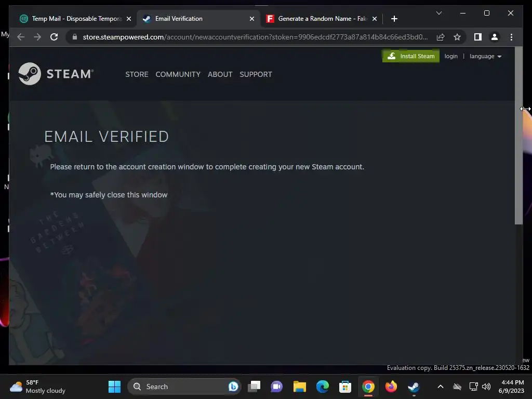Viewport: 532px width, 399px height.
Task: Close the Generate a Random Name tab
Action: tap(375, 19)
